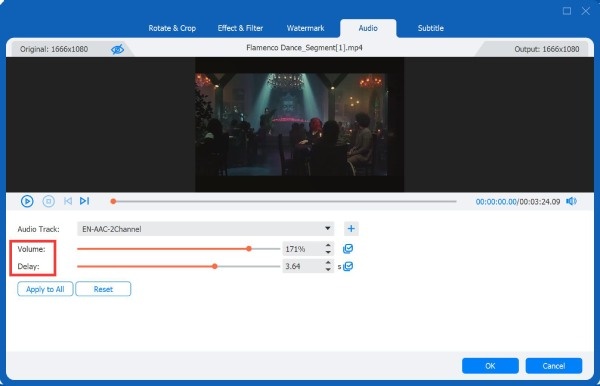Click the Volume slider handle

249,249
